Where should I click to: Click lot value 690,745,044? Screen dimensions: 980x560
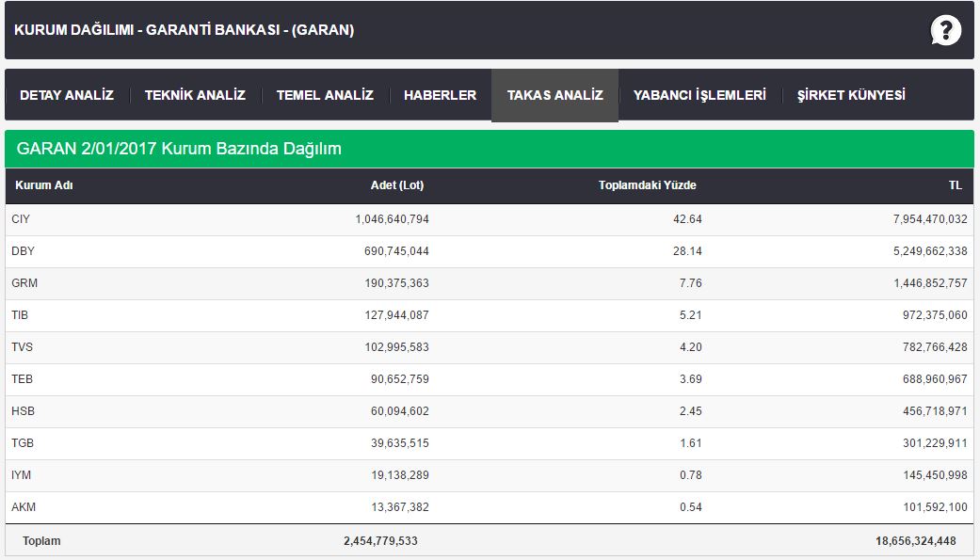pos(396,251)
